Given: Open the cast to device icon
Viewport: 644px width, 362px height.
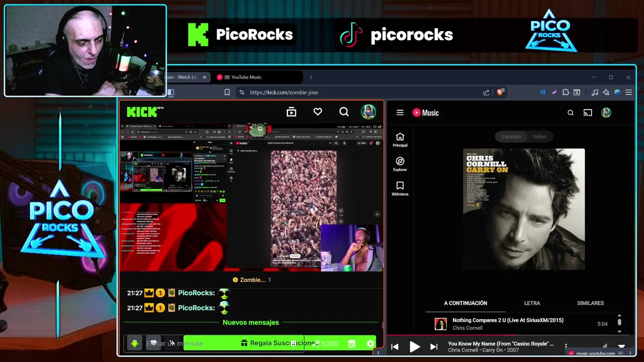Looking at the screenshot, I should click(588, 113).
